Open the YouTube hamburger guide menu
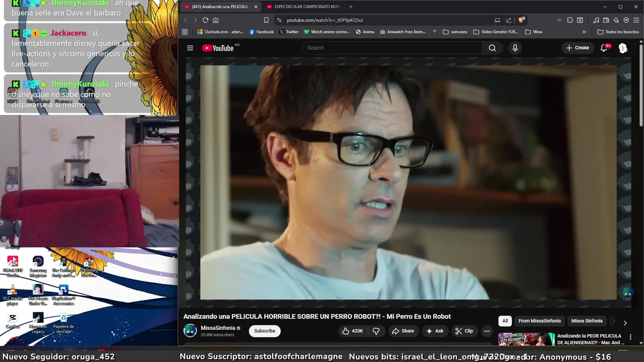Viewport: 644px width, 362px height. pos(190,48)
